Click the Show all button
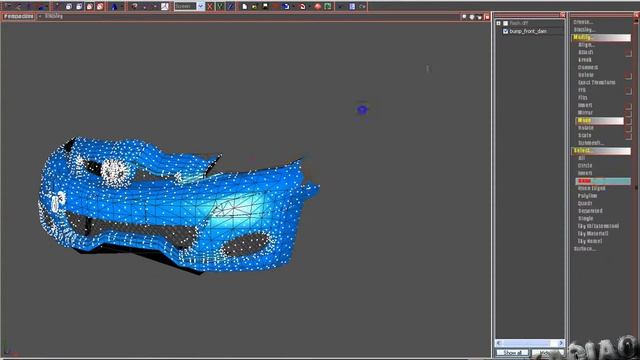 [x=513, y=353]
